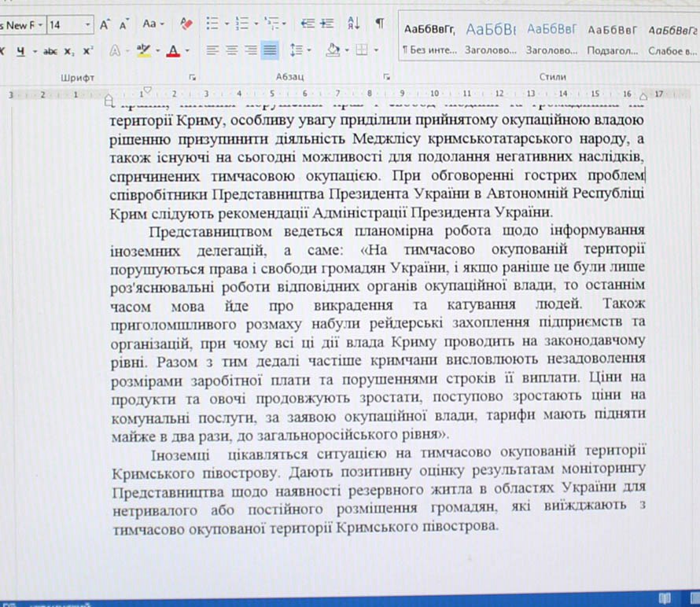Toggle subscript formatting

pyautogui.click(x=69, y=50)
